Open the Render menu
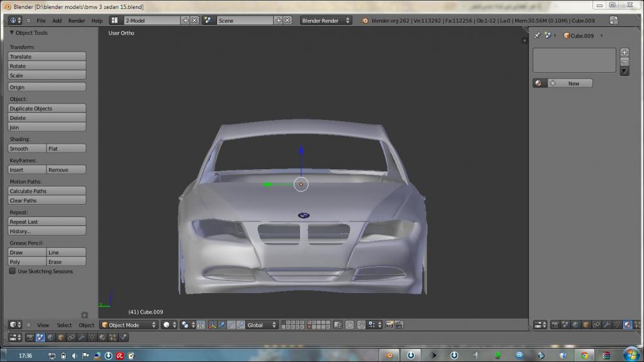The height and width of the screenshot is (362, 644). coord(77,21)
